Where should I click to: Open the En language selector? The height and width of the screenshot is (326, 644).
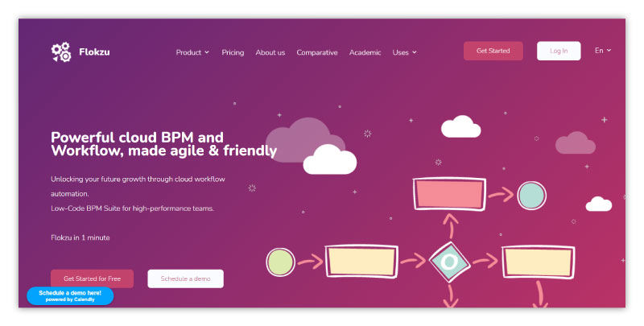(603, 51)
